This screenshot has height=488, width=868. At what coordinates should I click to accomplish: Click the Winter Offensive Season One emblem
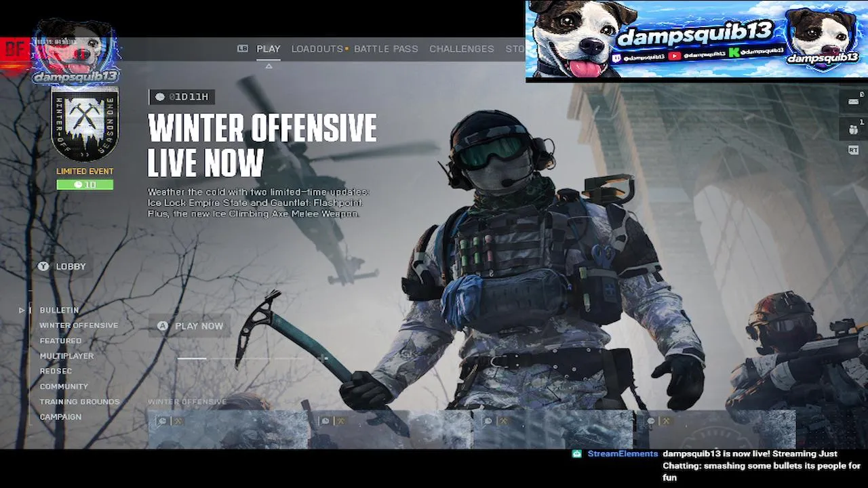click(x=85, y=125)
